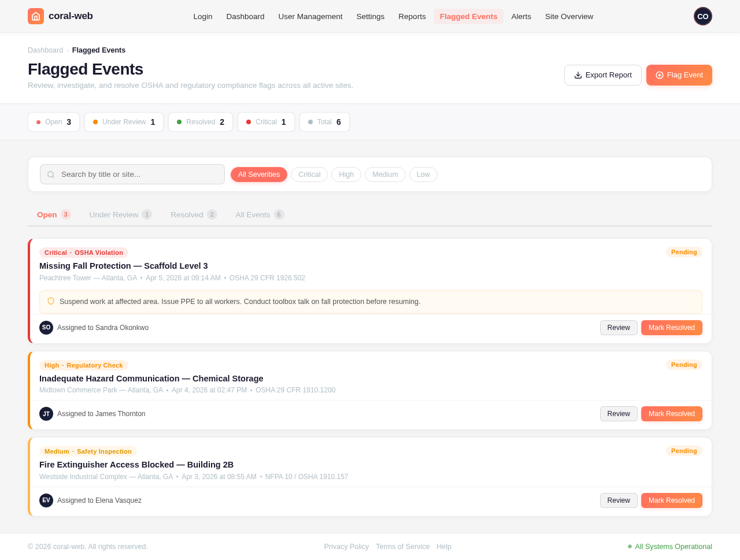The width and height of the screenshot is (740, 560).
Task: Click the JT avatar for James Thornton
Action: pos(46,414)
